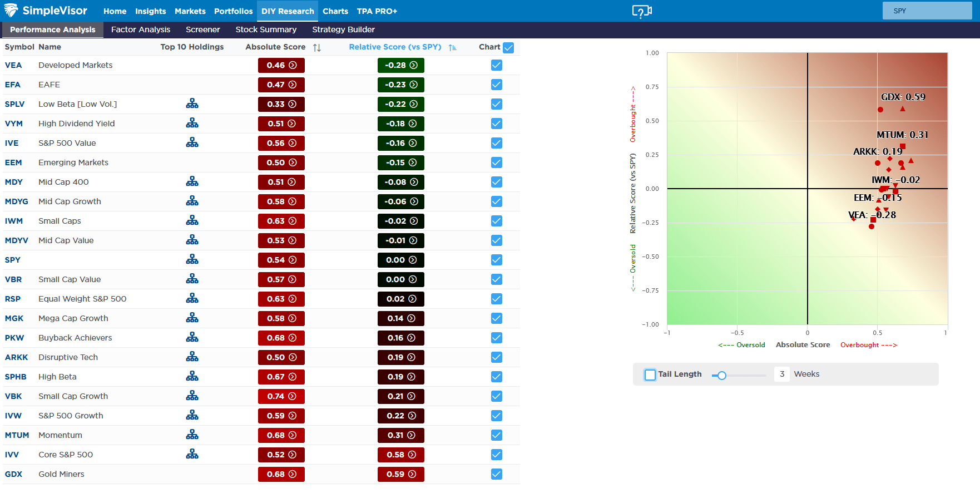The image size is (980, 493).
Task: View holdings icon for IWM Small Caps
Action: 192,221
